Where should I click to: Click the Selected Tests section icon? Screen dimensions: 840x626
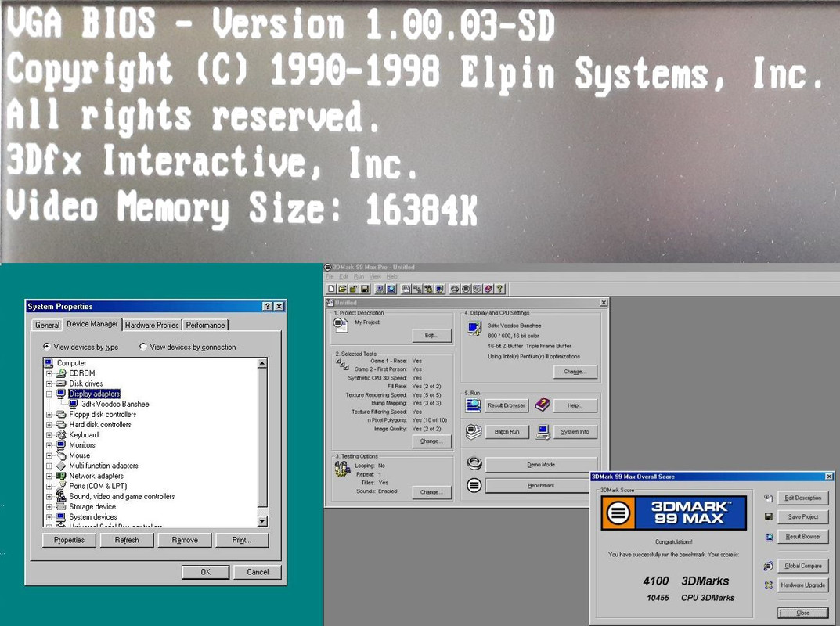tap(342, 365)
